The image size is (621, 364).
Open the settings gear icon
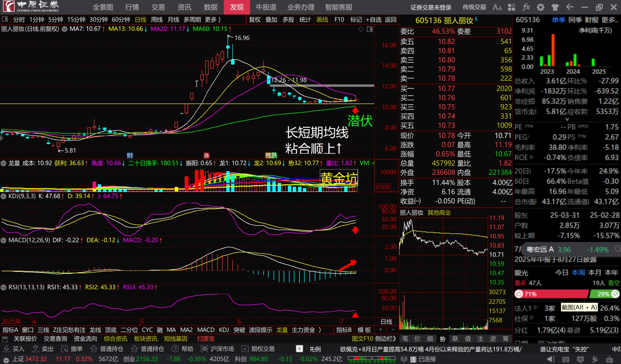coord(540,7)
